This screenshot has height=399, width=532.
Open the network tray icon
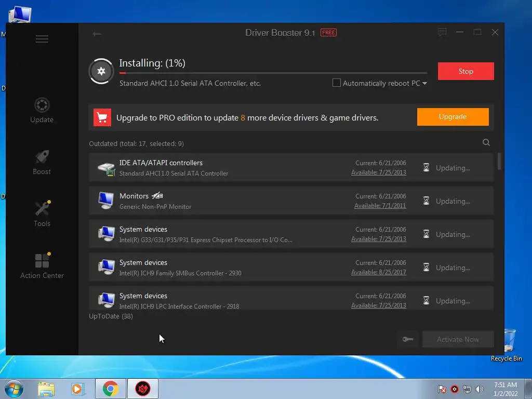click(467, 389)
